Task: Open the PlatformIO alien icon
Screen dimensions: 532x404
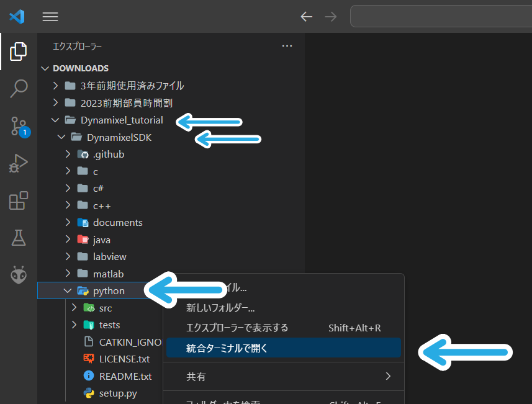Action: pyautogui.click(x=19, y=275)
